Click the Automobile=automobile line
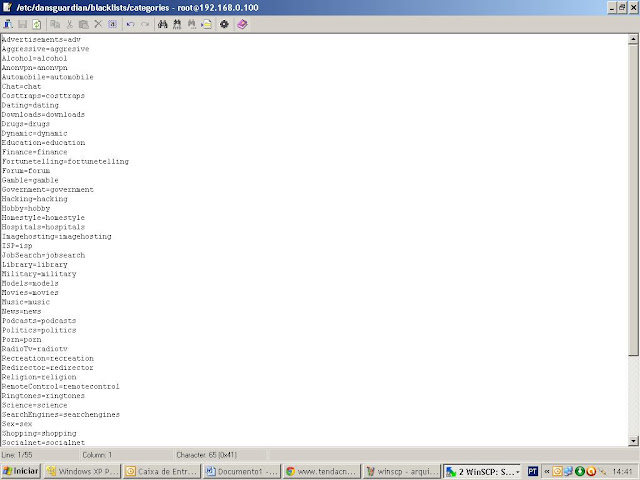Viewport: 640px width, 480px height. (x=47, y=77)
